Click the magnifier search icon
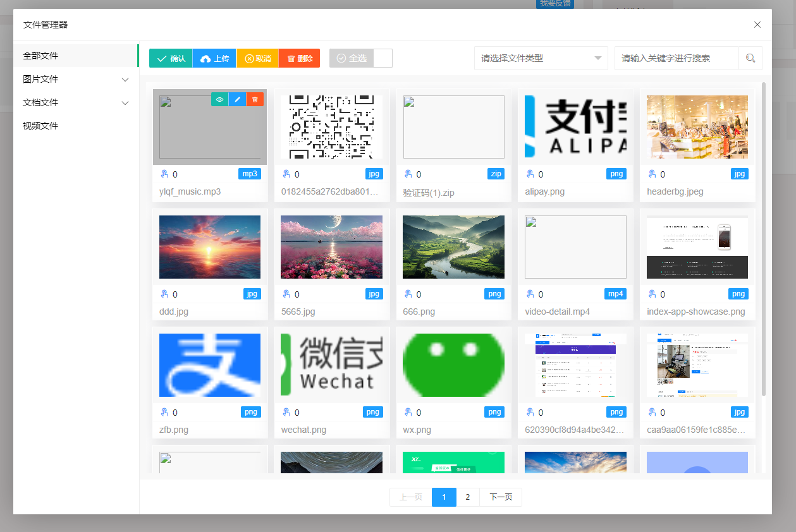This screenshot has height=532, width=796. (750, 58)
